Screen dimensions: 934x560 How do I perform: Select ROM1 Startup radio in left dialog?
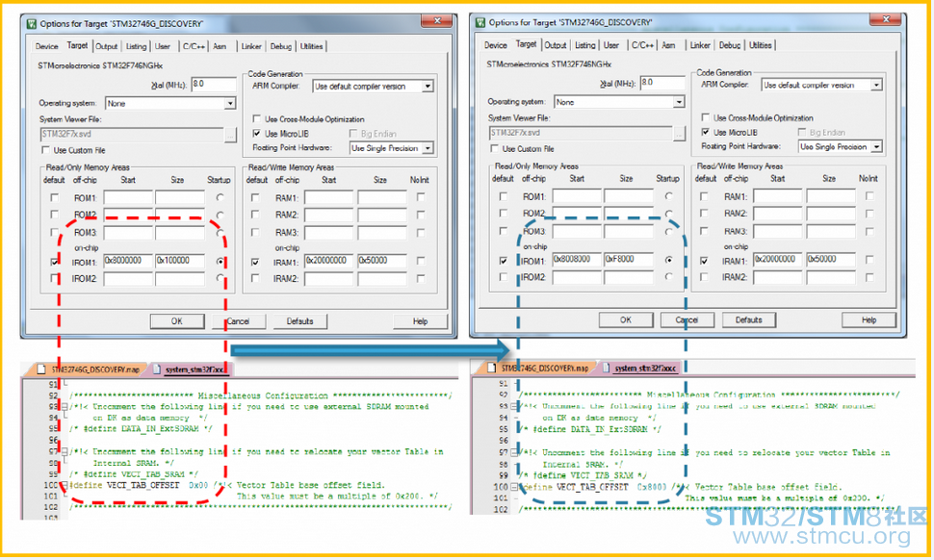pyautogui.click(x=221, y=197)
